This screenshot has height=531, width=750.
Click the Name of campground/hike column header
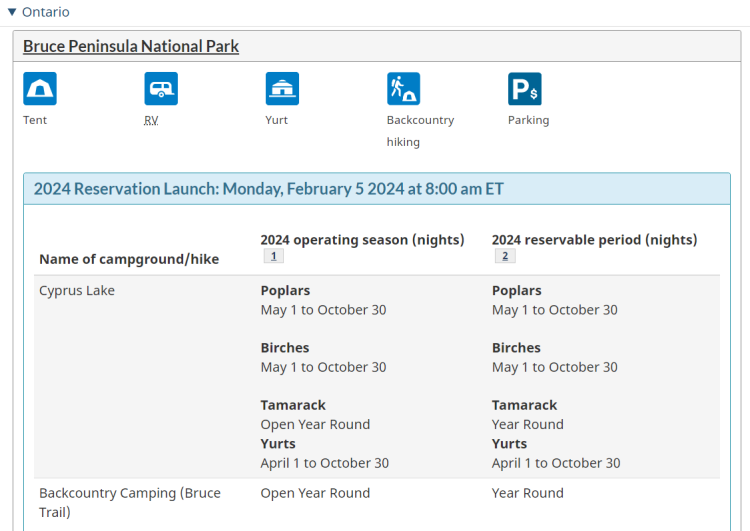pos(129,259)
